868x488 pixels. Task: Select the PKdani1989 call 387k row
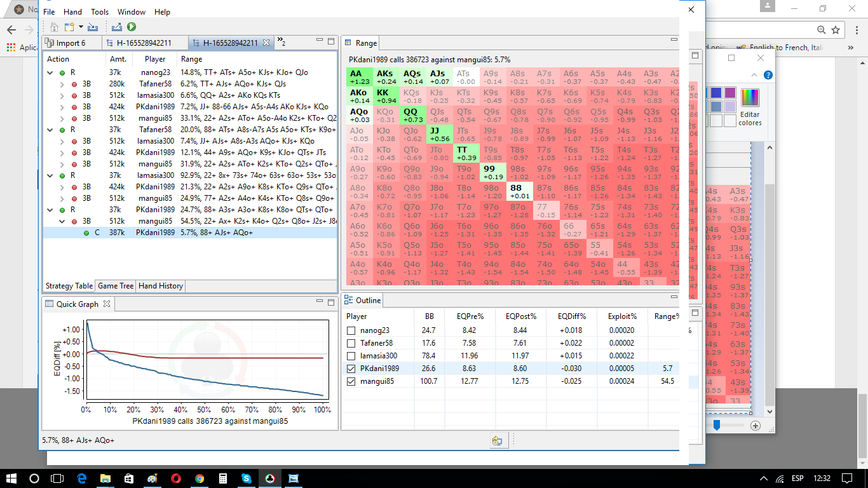(x=190, y=233)
